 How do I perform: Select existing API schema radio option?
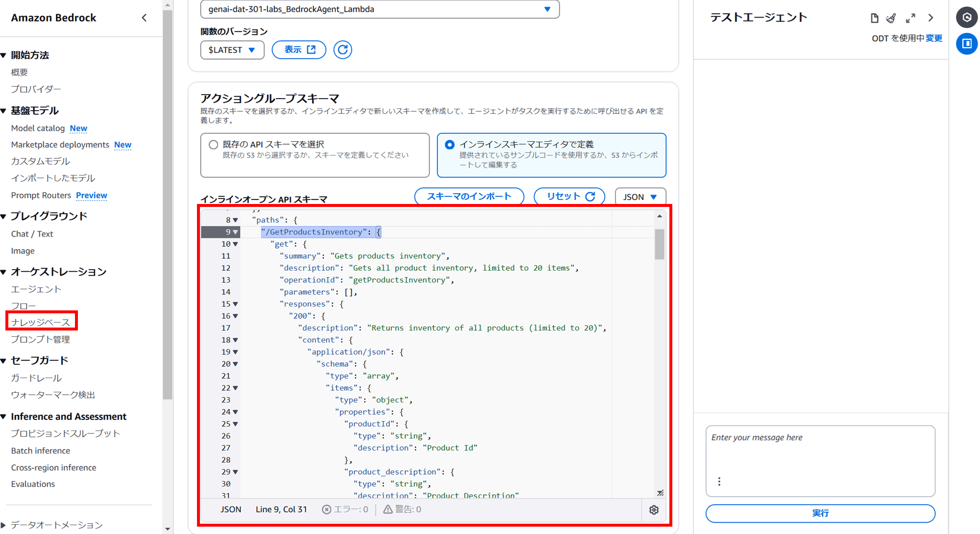213,145
